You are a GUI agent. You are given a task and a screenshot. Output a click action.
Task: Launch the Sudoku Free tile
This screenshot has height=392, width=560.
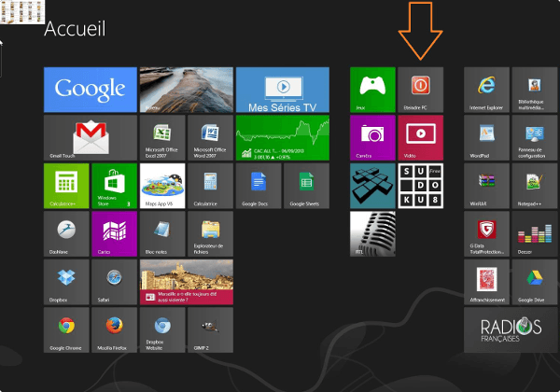(421, 186)
